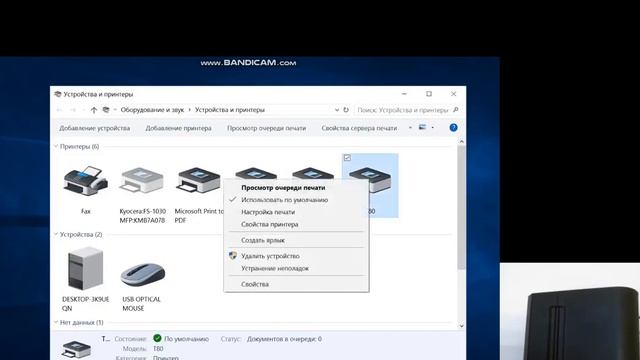Open the address bar history dropdown
640x360 pixels.
pyautogui.click(x=337, y=110)
